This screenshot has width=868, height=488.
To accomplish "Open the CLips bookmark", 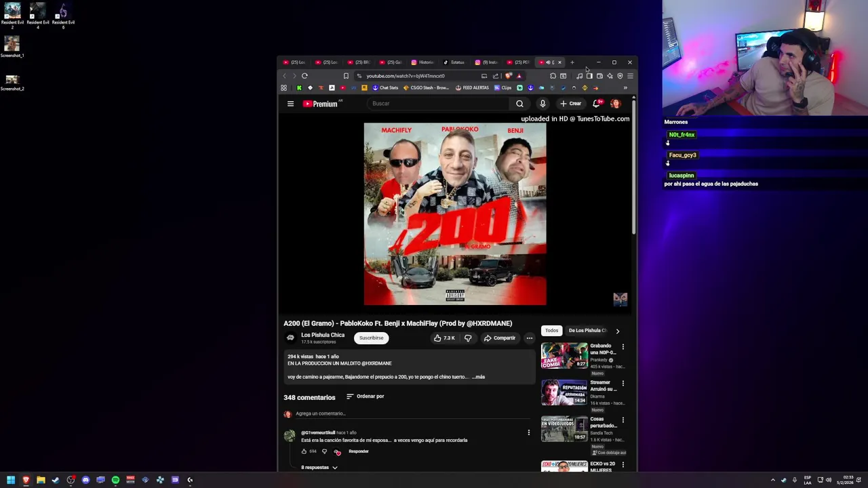I will (x=502, y=87).
